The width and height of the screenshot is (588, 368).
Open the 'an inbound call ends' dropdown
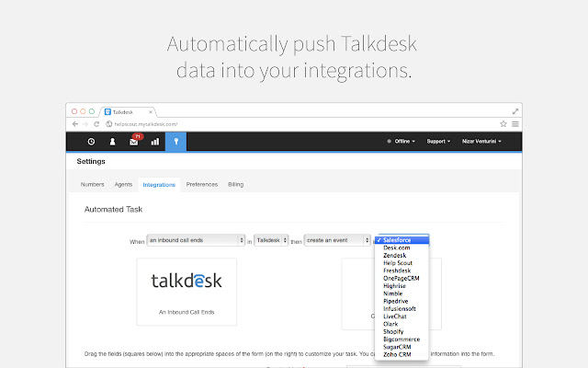tap(196, 240)
